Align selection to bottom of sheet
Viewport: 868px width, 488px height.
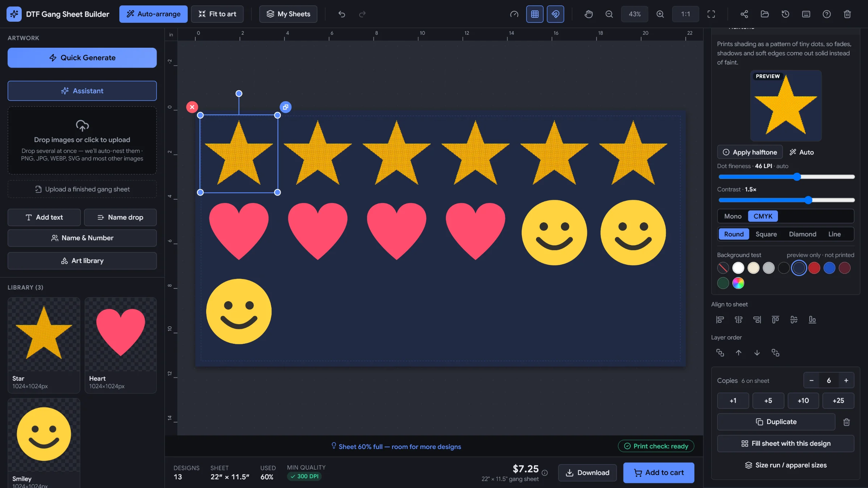pyautogui.click(x=812, y=320)
